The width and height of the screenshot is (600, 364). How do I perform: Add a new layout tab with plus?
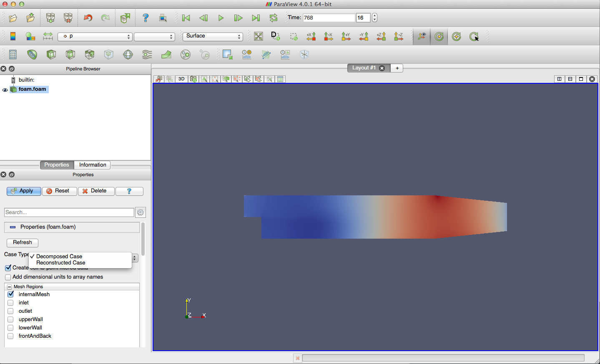pos(397,68)
